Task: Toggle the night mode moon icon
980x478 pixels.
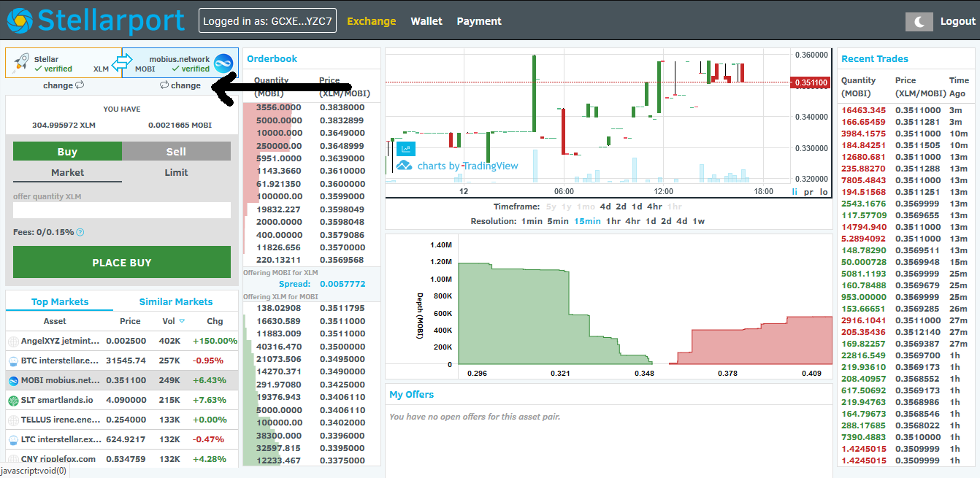Action: (x=919, y=22)
